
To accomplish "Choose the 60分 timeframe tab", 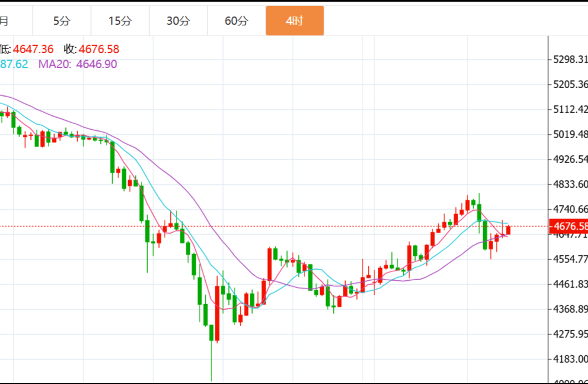I will point(236,21).
